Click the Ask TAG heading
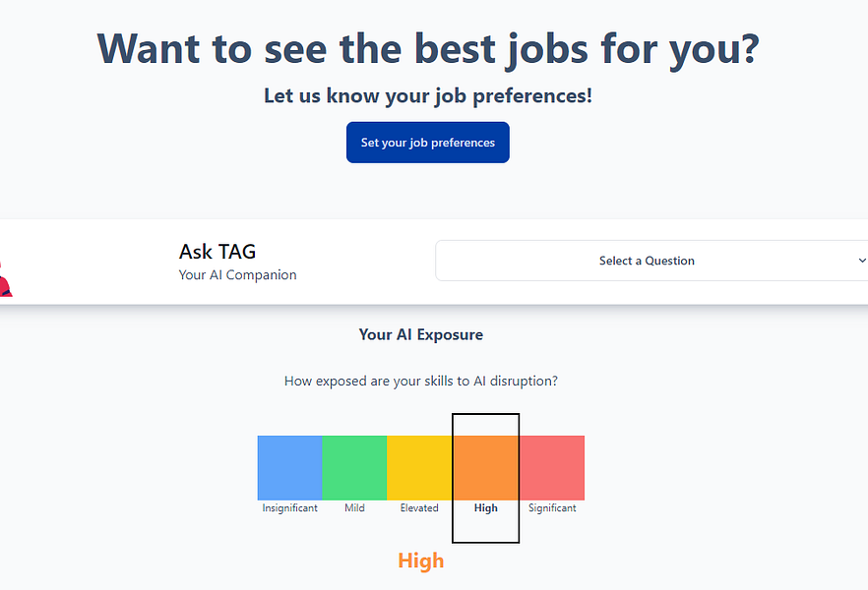Screen dimensions: 868x590 [217, 252]
